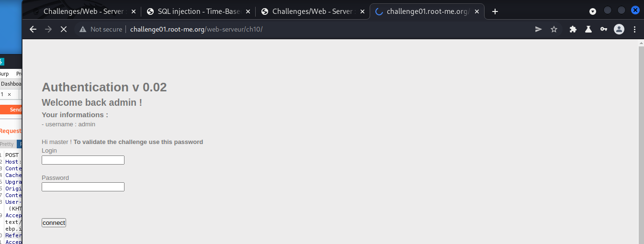Click the connect button

(54, 222)
